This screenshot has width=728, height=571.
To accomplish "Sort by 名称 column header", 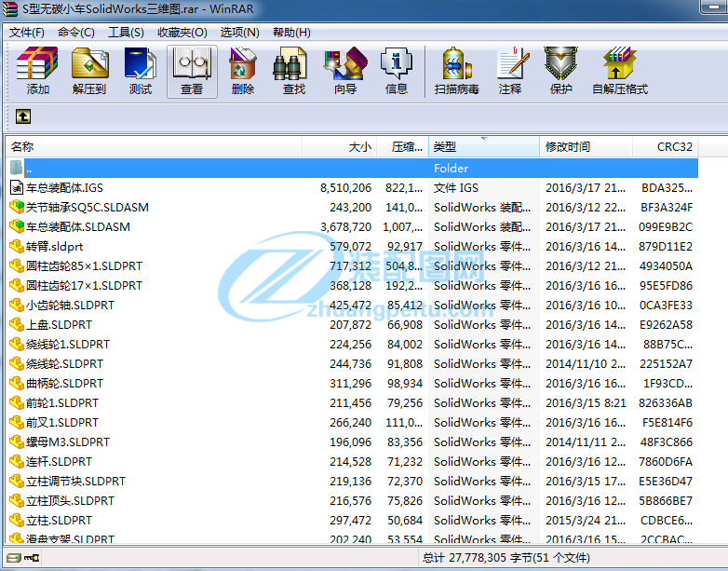I will coord(154,147).
